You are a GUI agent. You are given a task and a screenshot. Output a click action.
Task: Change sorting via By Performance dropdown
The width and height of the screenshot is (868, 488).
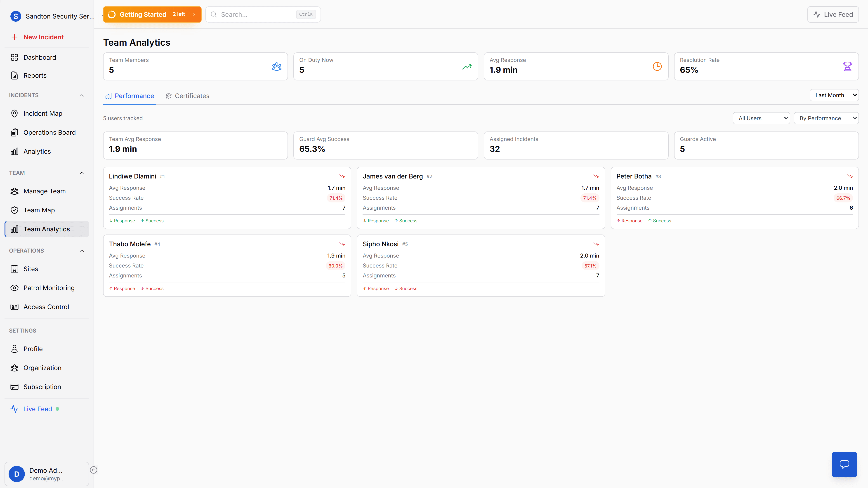(826, 118)
